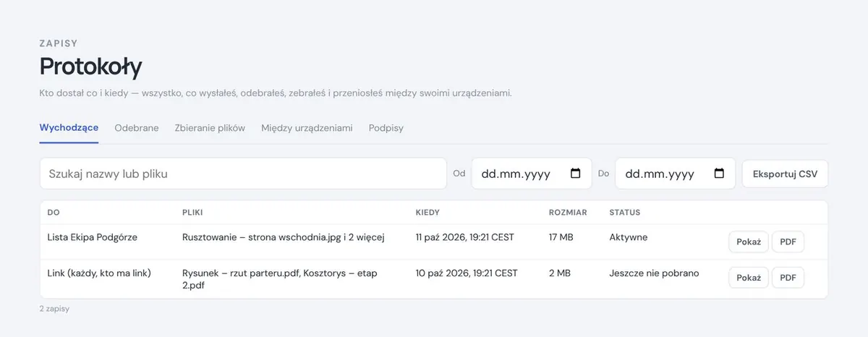Click the Rusztowanie – strona wschodnia.jpg files cell

(283, 237)
